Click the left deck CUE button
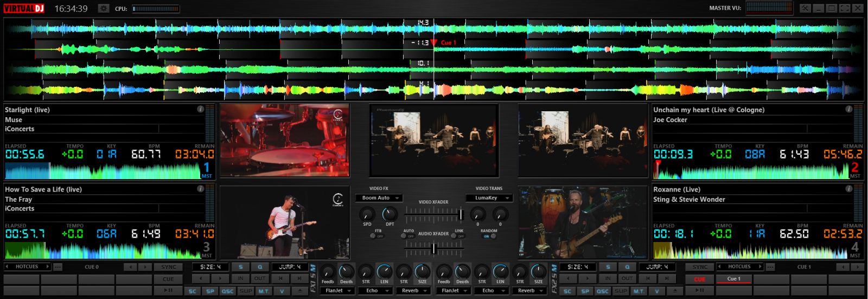Image resolution: width=868 pixels, height=299 pixels. [168, 279]
